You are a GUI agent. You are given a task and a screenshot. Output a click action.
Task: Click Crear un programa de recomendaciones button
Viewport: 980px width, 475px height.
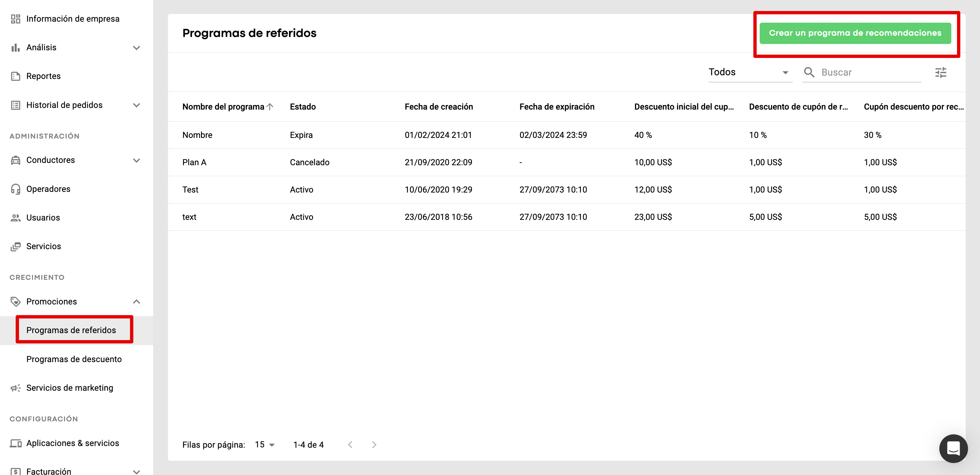(855, 33)
